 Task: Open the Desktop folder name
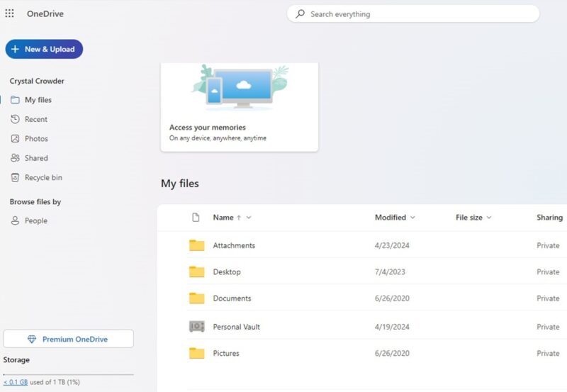click(227, 271)
